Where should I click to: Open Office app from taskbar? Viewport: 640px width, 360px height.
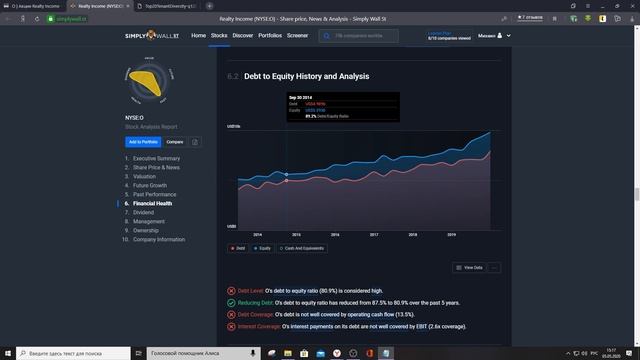369,353
